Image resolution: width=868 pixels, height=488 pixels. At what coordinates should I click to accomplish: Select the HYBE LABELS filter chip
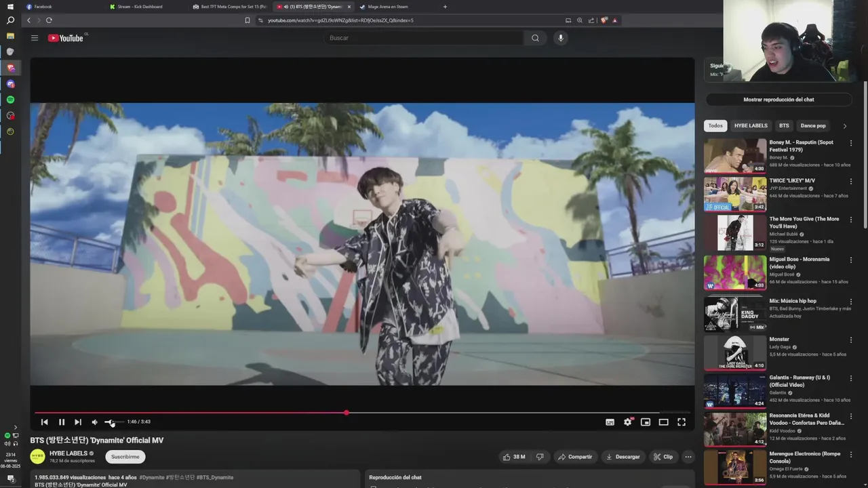pos(751,125)
